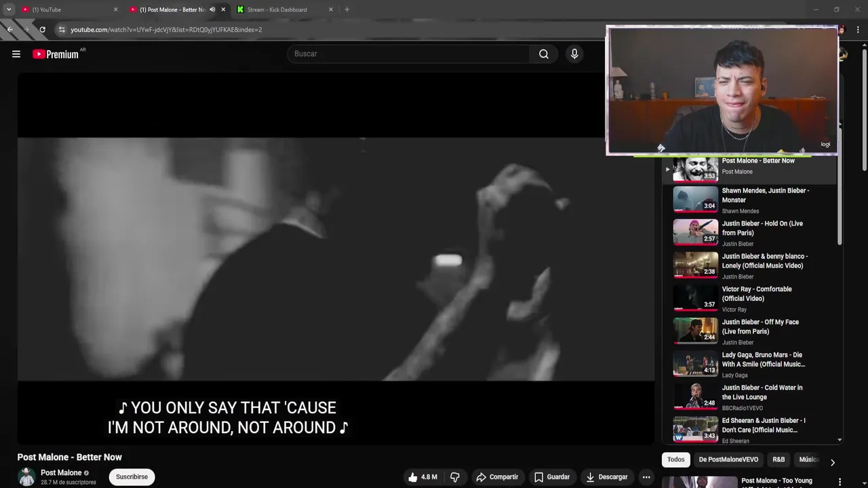Close the Post Malone - Better Now tab
This screenshot has height=488, width=868.
click(223, 9)
